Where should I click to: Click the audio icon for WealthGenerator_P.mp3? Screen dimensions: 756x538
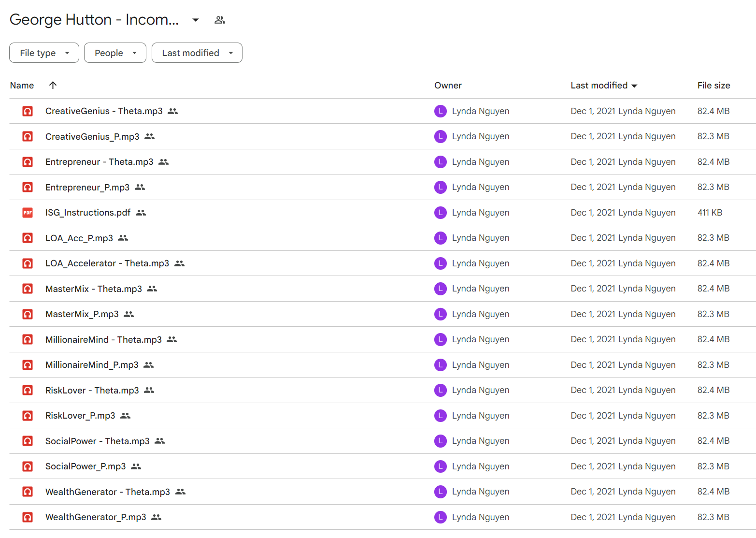pyautogui.click(x=28, y=517)
